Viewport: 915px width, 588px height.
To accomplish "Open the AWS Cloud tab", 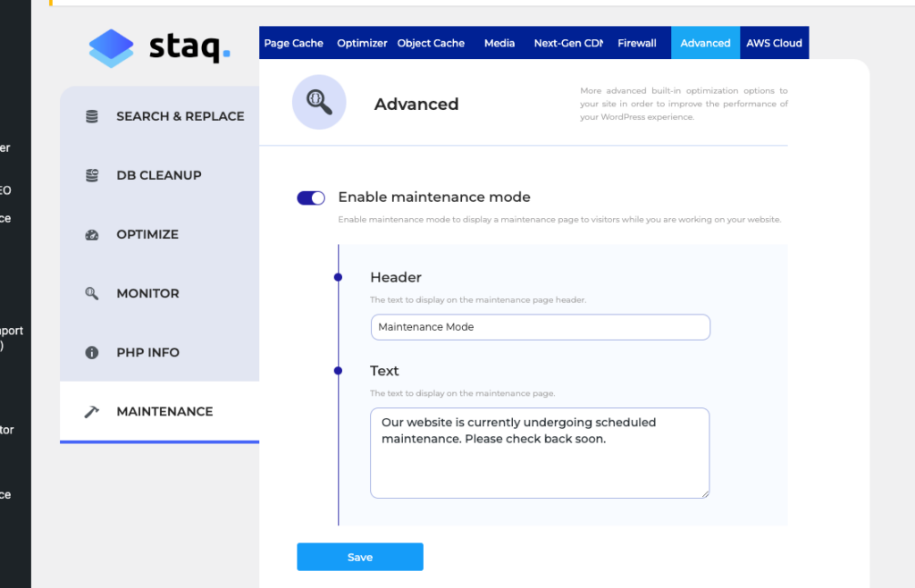I will [x=774, y=42].
